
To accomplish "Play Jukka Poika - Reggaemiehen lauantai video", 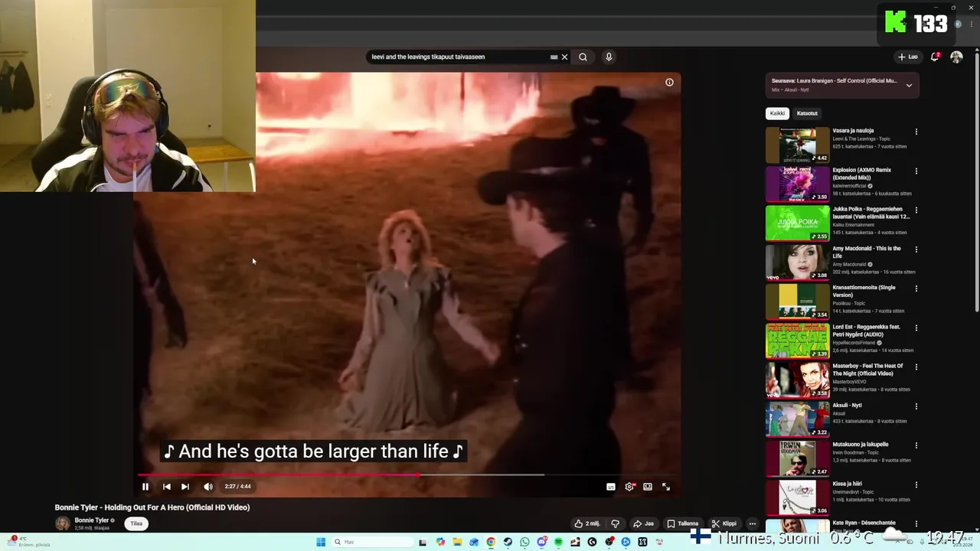I will (797, 223).
